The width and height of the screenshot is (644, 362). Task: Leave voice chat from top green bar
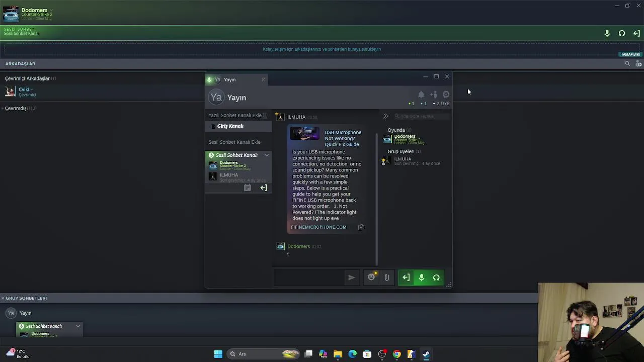[636, 33]
